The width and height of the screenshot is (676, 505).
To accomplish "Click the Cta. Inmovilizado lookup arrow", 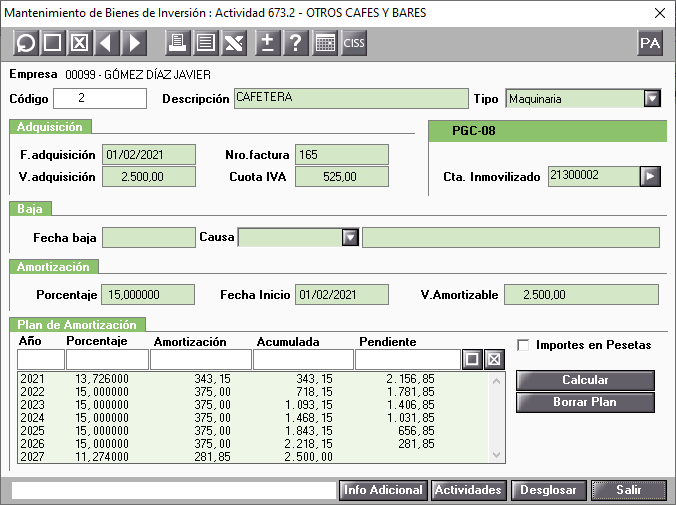I will [650, 176].
